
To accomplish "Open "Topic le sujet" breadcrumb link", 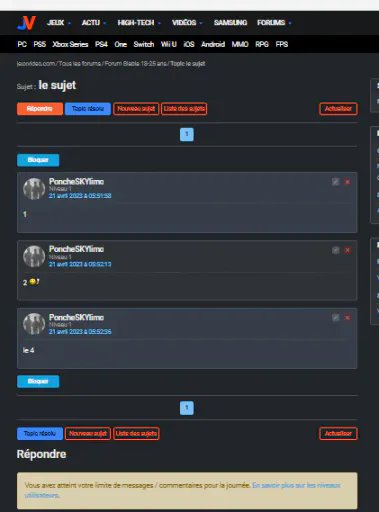I will pyautogui.click(x=188, y=64).
